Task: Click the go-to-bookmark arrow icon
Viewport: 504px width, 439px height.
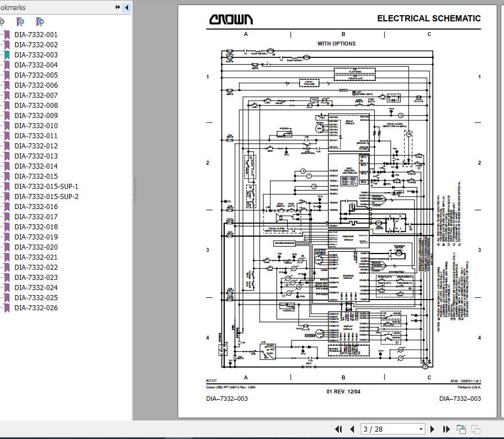Action: (x=39, y=21)
